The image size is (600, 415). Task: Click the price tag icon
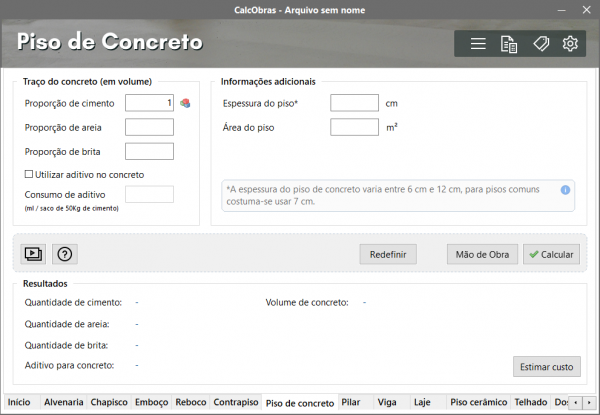[x=540, y=44]
